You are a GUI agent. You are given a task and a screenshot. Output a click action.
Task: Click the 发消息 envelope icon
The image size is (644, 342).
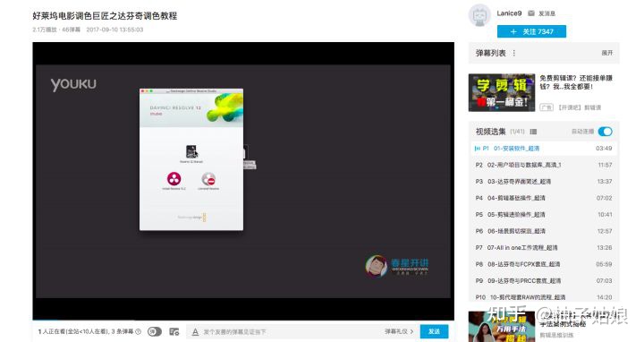pos(531,13)
